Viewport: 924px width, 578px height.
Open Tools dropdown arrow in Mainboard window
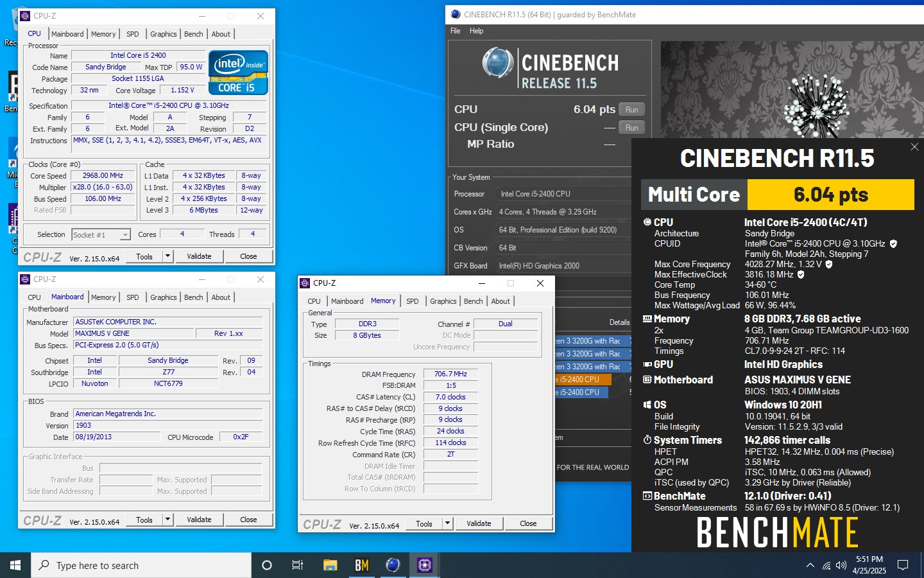point(167,520)
